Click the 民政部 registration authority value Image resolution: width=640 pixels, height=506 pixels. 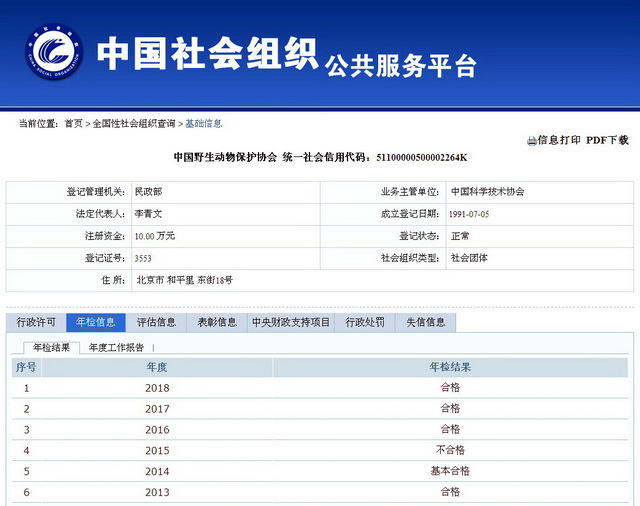(x=149, y=192)
